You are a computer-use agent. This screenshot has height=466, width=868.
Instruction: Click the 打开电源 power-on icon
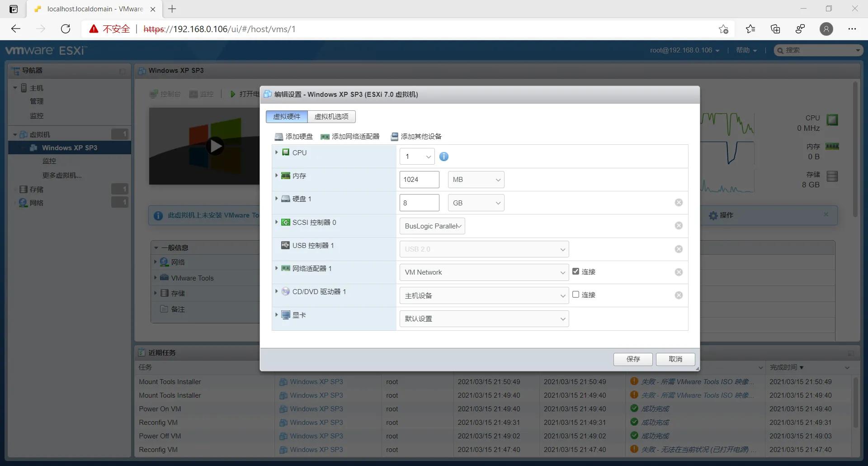(x=232, y=94)
